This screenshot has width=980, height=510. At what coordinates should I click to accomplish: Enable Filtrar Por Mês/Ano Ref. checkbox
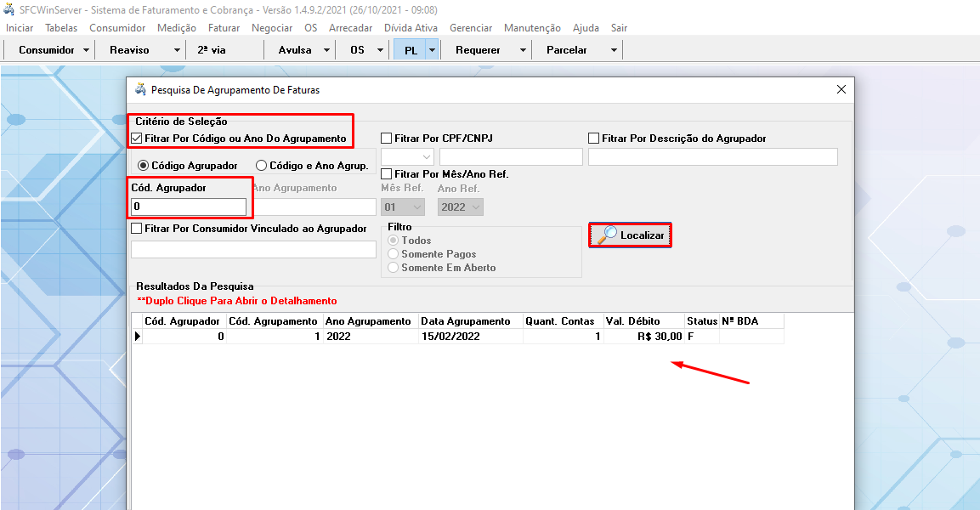pyautogui.click(x=387, y=174)
